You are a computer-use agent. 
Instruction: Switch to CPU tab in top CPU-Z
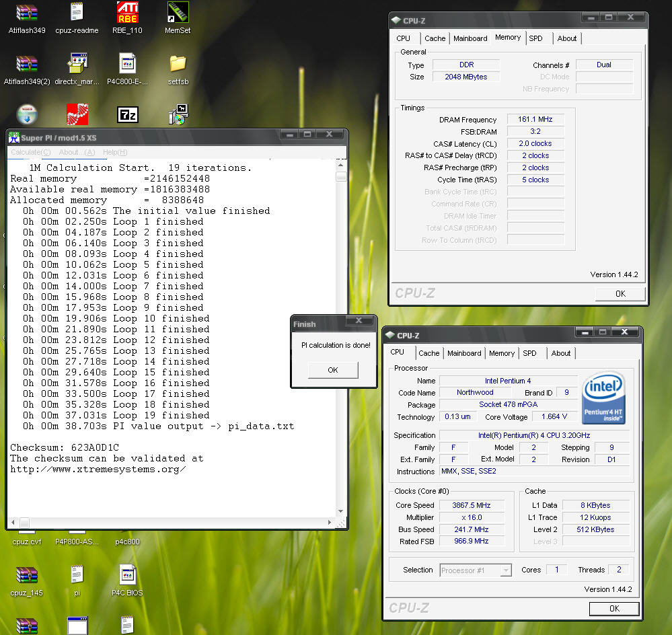[404, 38]
